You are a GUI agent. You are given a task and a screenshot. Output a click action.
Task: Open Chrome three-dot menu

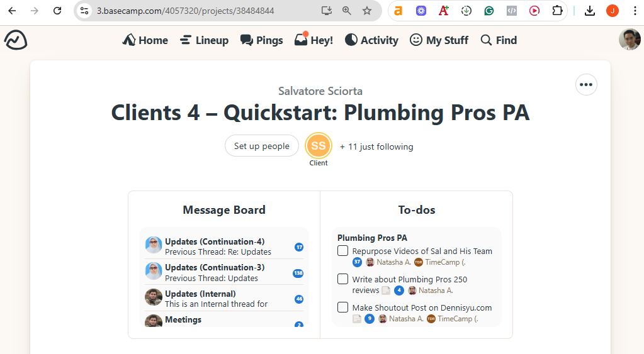[x=635, y=11]
